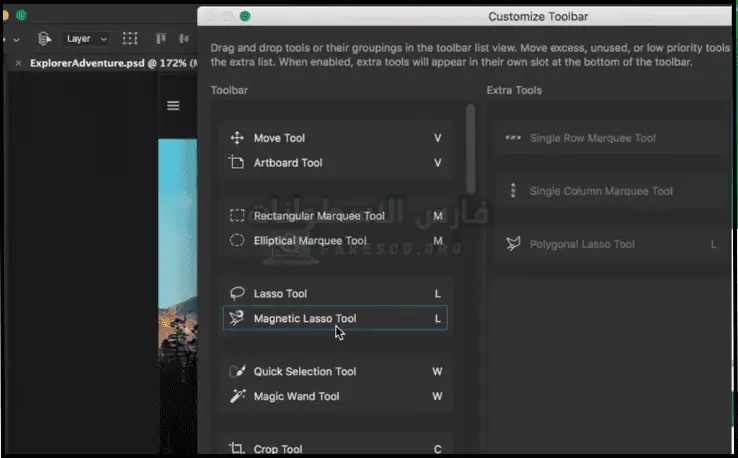Screen dimensions: 738x458
Task: Select the Lasso Tool icon
Action: [x=237, y=294]
